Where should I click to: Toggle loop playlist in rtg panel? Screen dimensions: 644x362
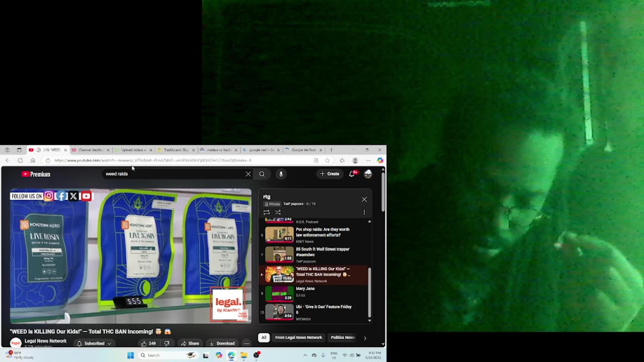267,212
